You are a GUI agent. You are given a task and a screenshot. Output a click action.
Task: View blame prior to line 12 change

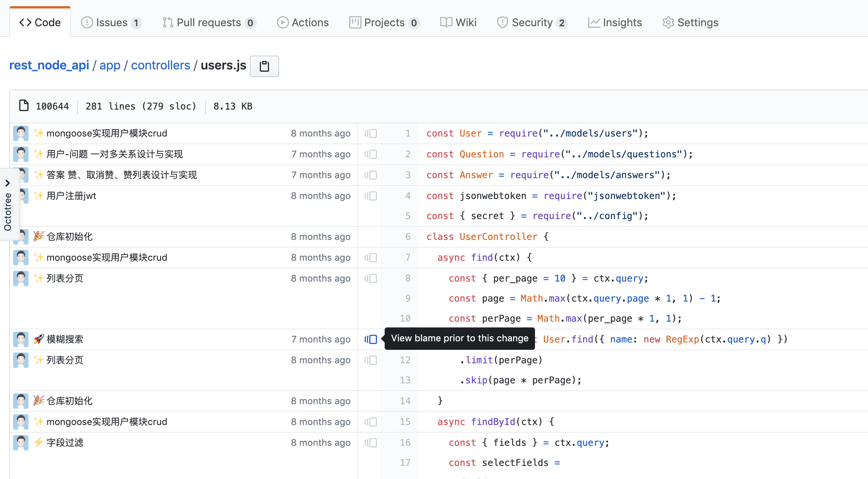tap(371, 360)
